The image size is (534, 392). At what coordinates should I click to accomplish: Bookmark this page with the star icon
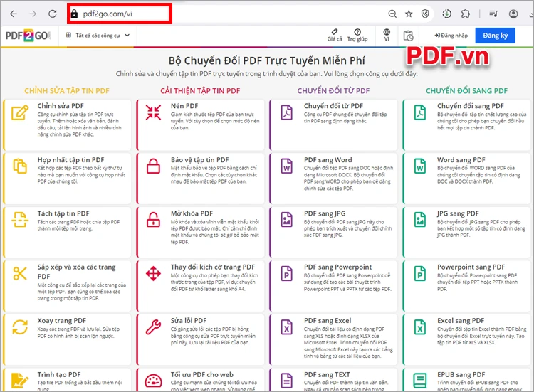click(409, 14)
